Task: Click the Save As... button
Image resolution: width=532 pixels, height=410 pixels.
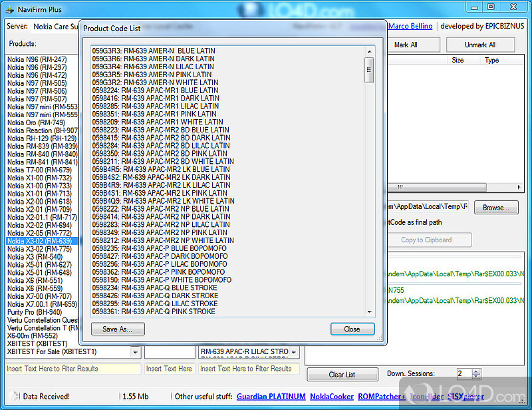Action: point(118,329)
